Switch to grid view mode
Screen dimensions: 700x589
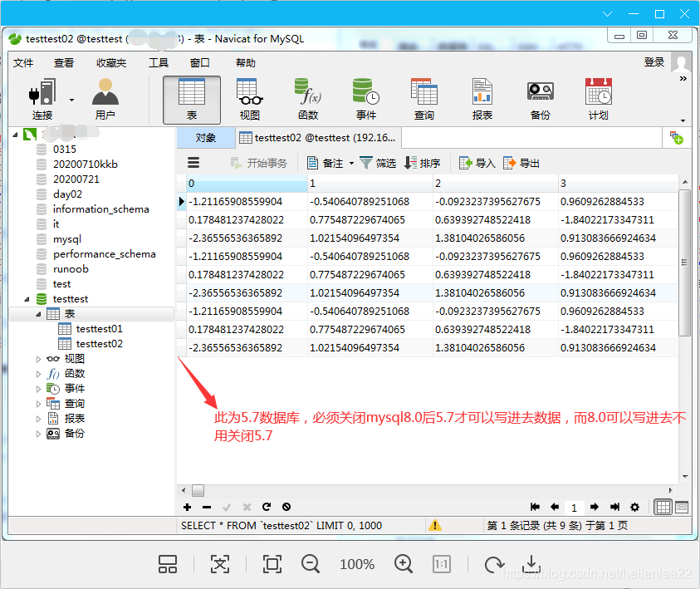pos(663,507)
